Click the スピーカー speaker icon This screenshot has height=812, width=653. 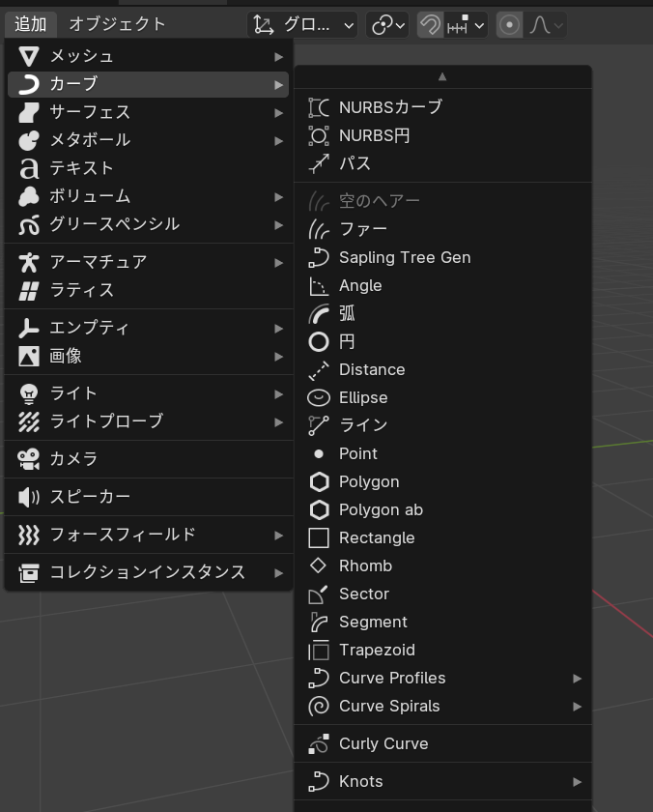(x=29, y=497)
